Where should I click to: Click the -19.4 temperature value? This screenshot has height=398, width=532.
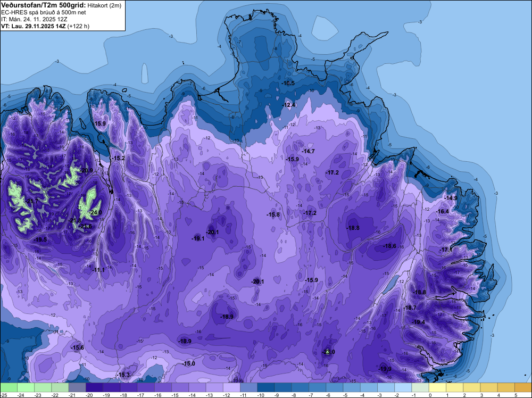click(418, 322)
